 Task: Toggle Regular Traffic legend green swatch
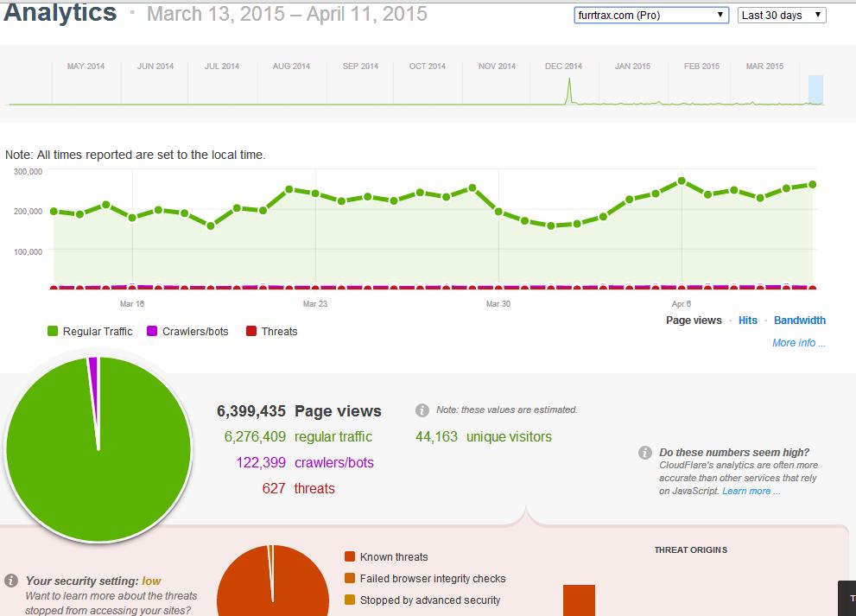click(x=54, y=332)
